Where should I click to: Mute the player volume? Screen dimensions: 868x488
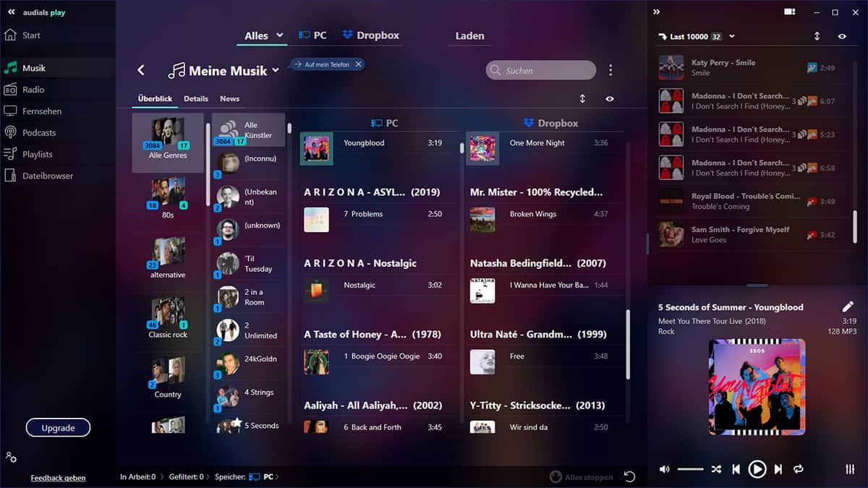pos(664,469)
